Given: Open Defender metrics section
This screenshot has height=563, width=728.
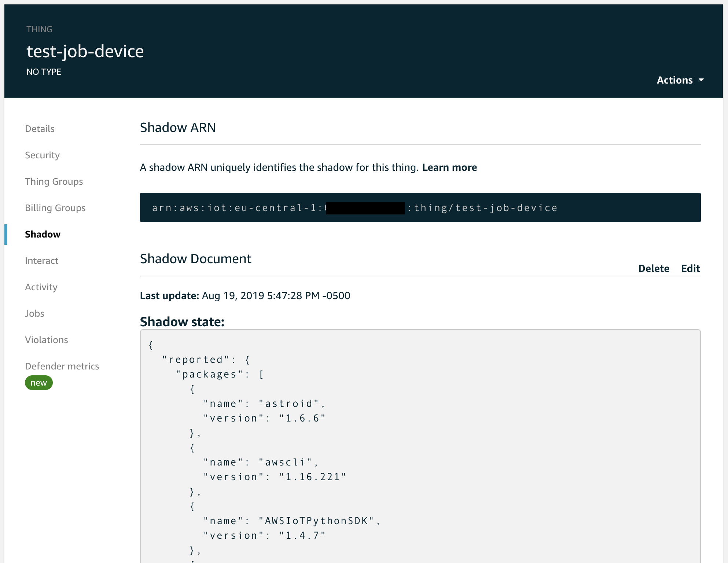Looking at the screenshot, I should 62,366.
